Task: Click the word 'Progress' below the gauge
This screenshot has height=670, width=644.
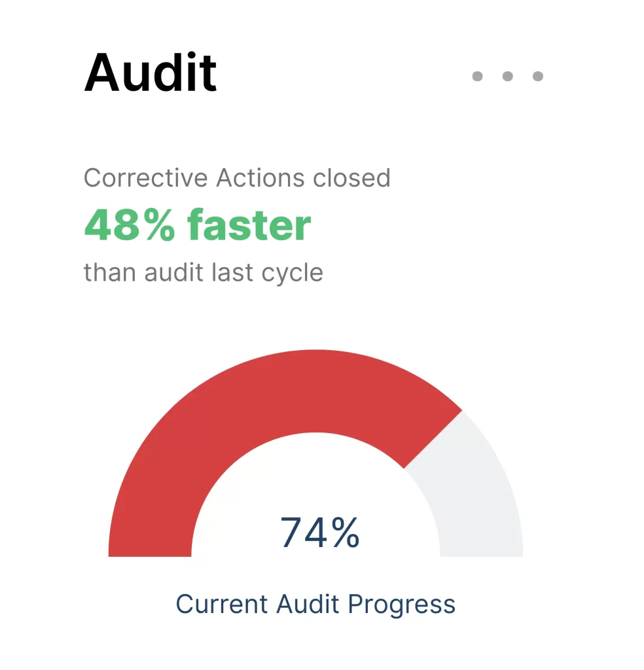Action: pyautogui.click(x=402, y=605)
